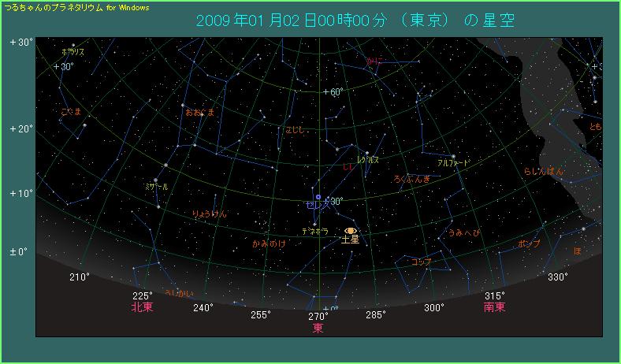Click the レグルス star label
The height and width of the screenshot is (364, 621).
(368, 160)
